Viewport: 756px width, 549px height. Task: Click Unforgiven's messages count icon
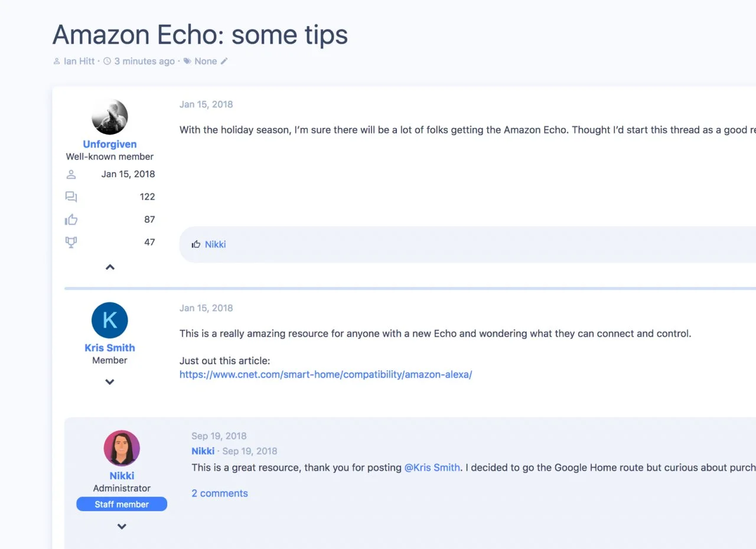click(71, 197)
